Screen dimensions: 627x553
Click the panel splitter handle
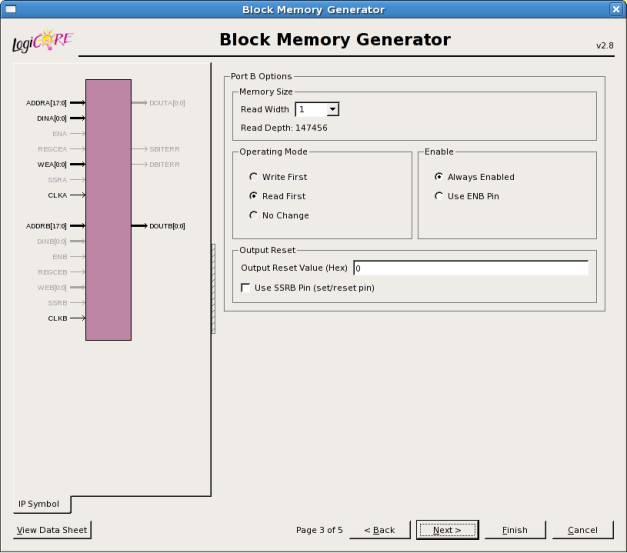tap(213, 288)
